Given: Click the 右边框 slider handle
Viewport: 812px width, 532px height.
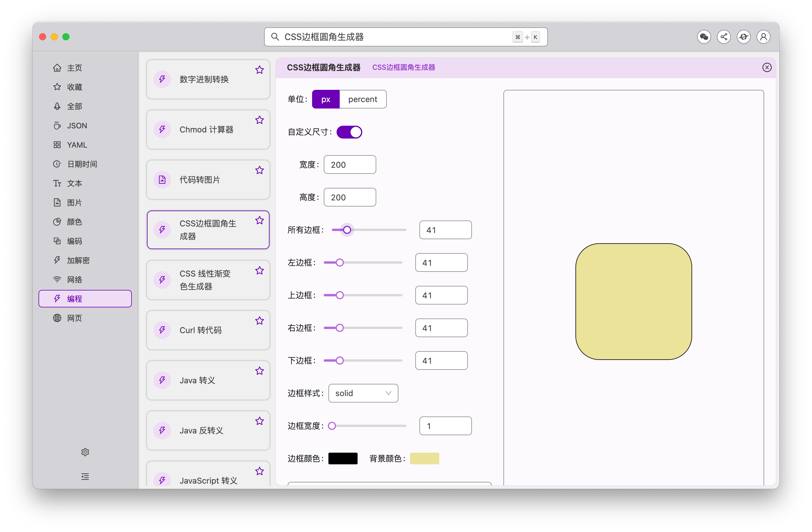Looking at the screenshot, I should [339, 328].
